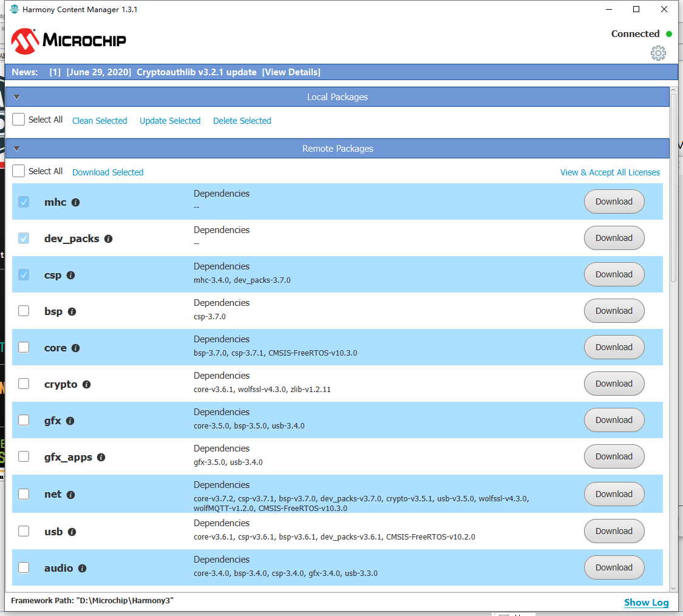The image size is (683, 616).
Task: Check the core package checkbox
Action: pos(24,347)
